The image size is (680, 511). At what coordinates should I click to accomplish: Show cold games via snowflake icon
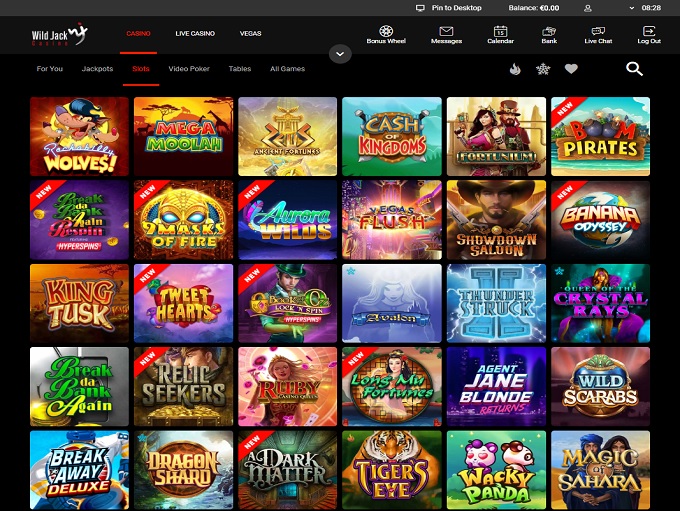pos(543,69)
